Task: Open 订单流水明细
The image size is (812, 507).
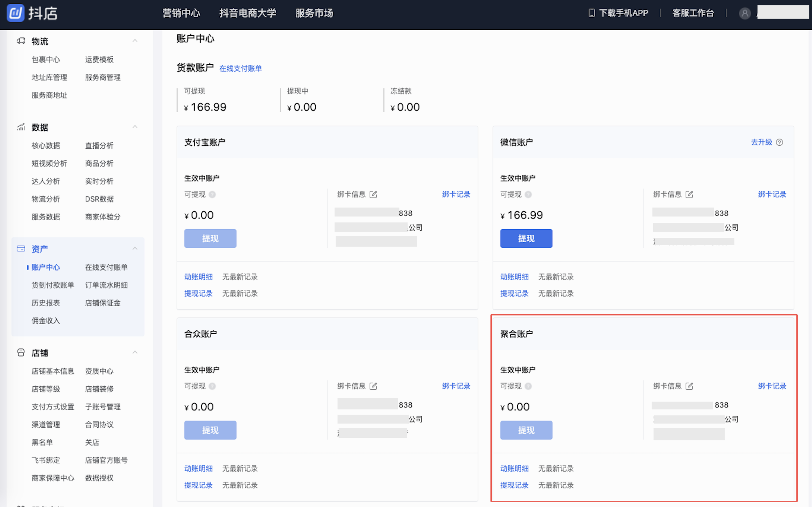Action: [x=106, y=285]
